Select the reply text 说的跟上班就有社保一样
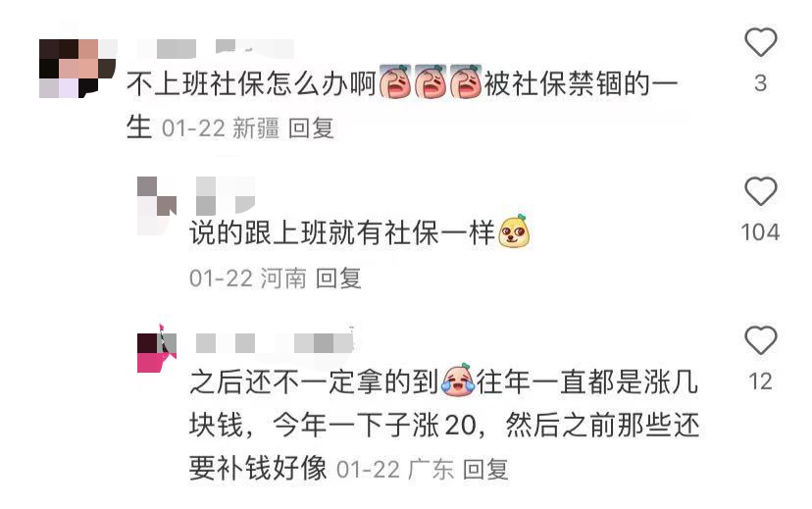The height and width of the screenshot is (509, 812). (342, 232)
